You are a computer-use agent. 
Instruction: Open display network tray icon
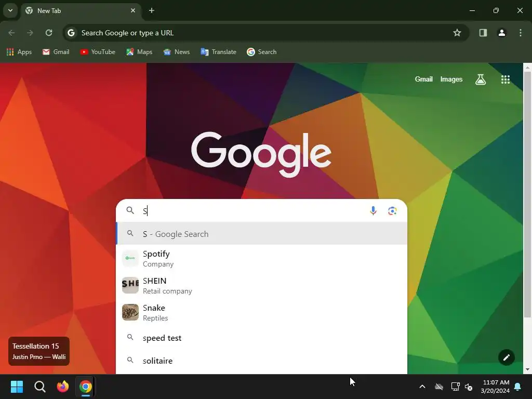click(455, 387)
